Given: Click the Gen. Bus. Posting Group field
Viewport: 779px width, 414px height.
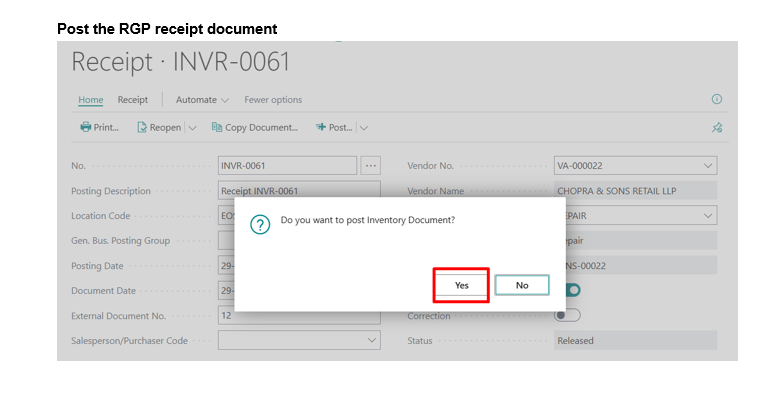Looking at the screenshot, I should (227, 241).
